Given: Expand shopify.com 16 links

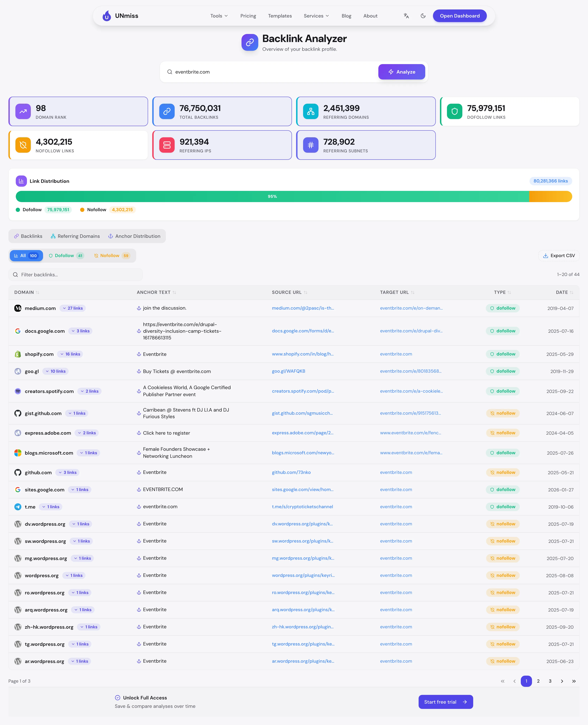Looking at the screenshot, I should (x=70, y=354).
